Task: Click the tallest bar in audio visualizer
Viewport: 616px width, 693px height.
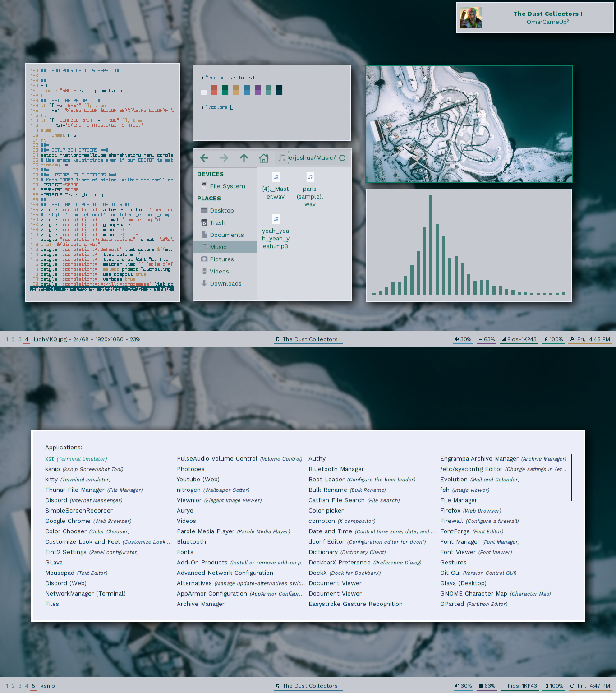Action: pos(431,245)
